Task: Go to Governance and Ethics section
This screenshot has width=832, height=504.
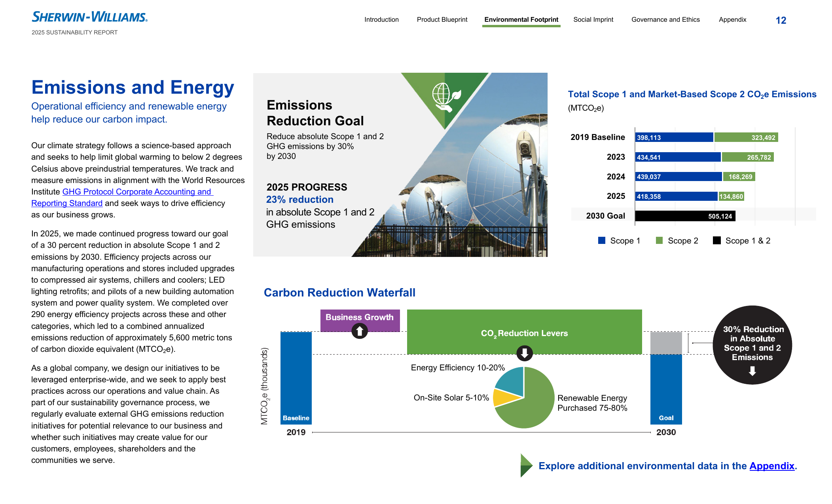Action: (665, 19)
